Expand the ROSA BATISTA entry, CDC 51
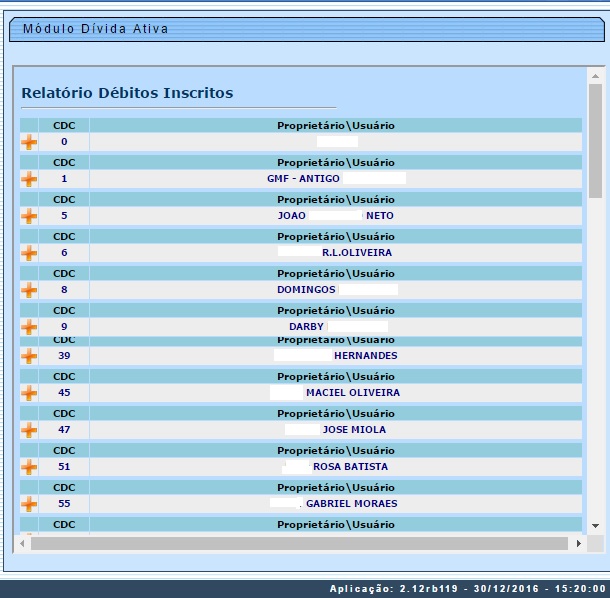 (x=29, y=467)
